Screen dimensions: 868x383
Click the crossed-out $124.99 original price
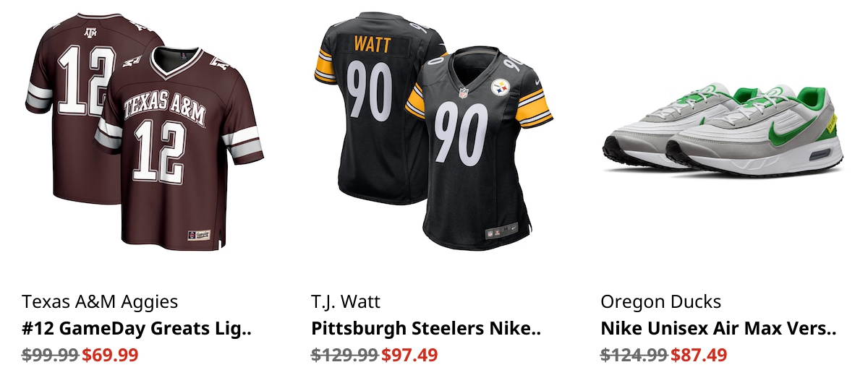point(634,355)
